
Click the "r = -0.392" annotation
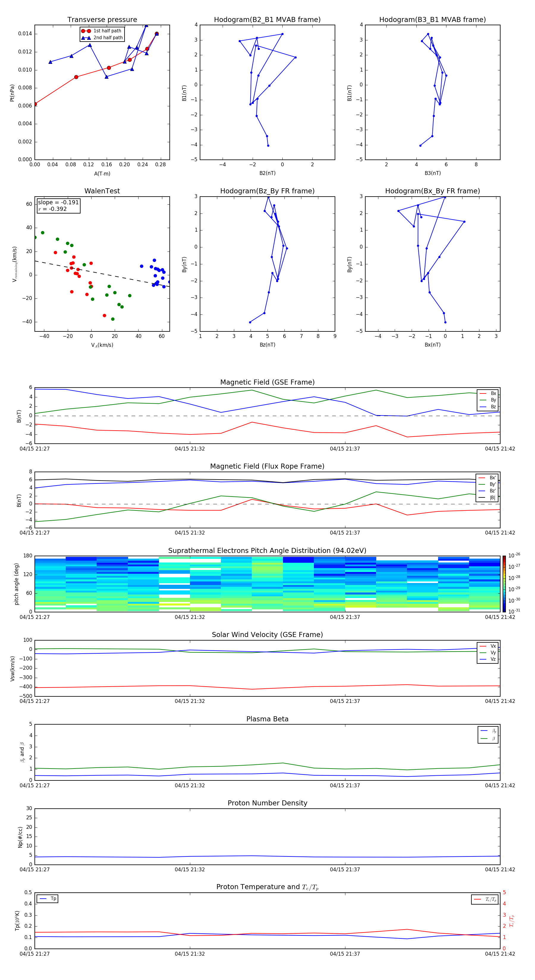point(53,209)
